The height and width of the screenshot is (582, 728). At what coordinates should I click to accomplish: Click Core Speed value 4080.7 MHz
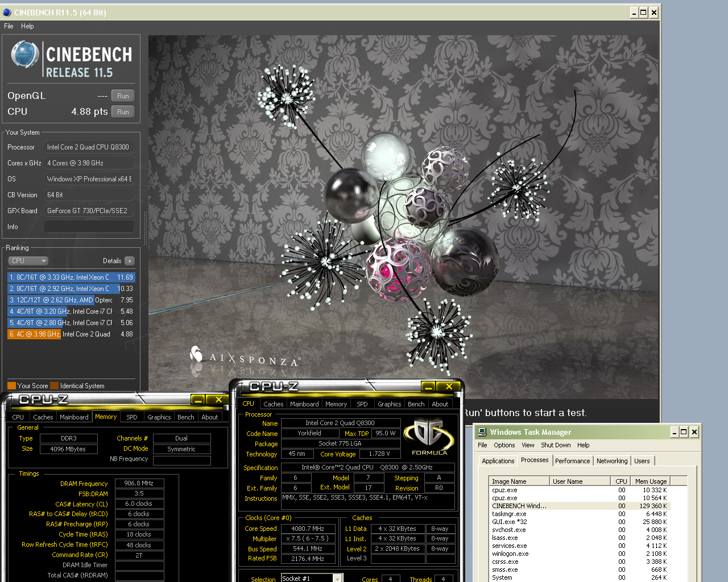click(x=308, y=529)
